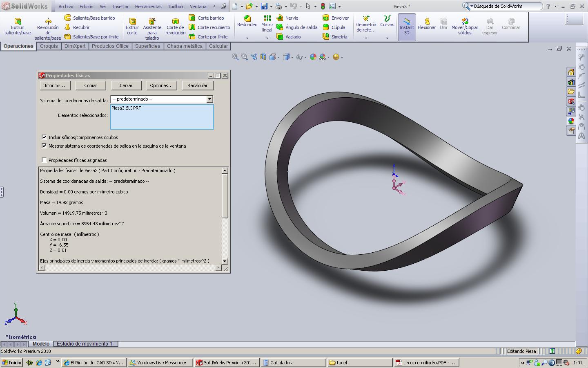Select the Flexionar tool
This screenshot has width=588, height=368.
point(427,24)
